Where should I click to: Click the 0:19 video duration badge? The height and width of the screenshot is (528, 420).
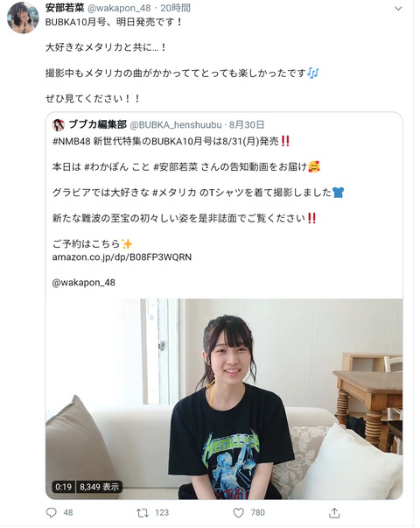(x=64, y=487)
